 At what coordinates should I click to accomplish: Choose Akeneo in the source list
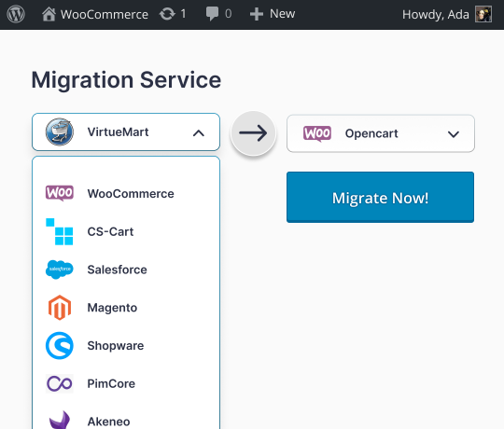pos(126,419)
